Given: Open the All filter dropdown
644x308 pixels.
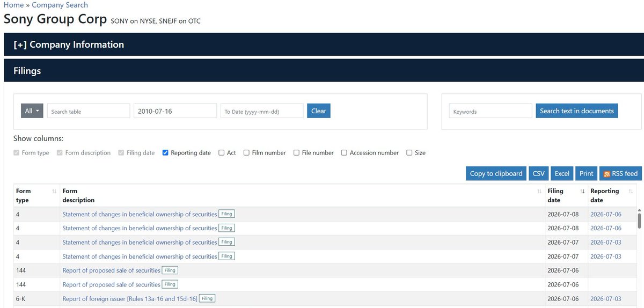Looking at the screenshot, I should point(32,111).
